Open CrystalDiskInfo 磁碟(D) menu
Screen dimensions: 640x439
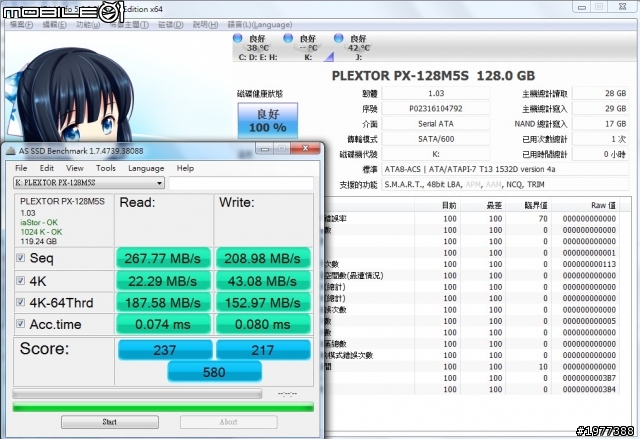171,24
